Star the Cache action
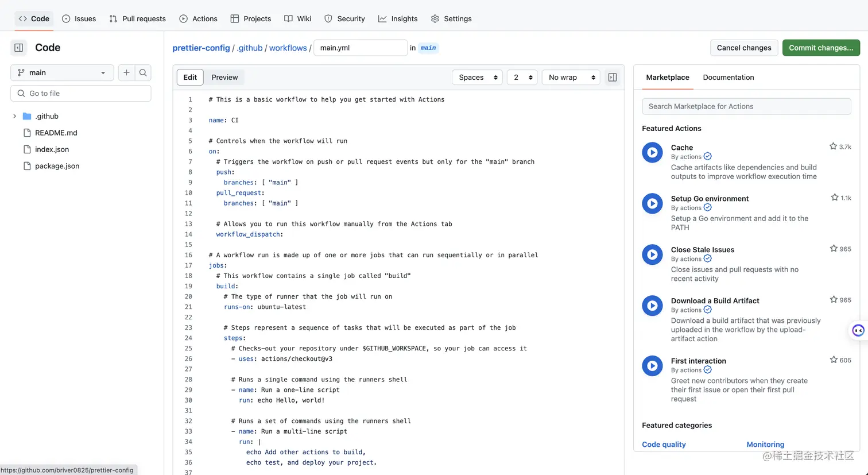 point(833,146)
